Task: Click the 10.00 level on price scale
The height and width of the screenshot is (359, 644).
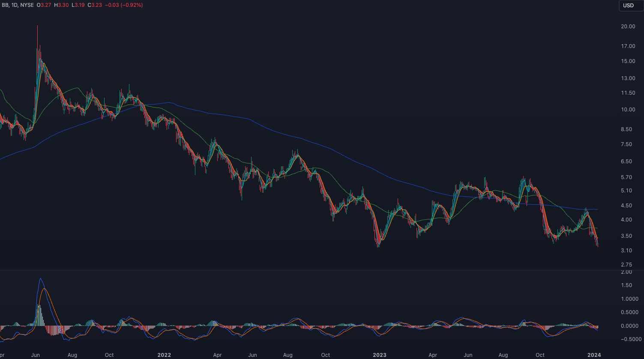Action: (628, 110)
